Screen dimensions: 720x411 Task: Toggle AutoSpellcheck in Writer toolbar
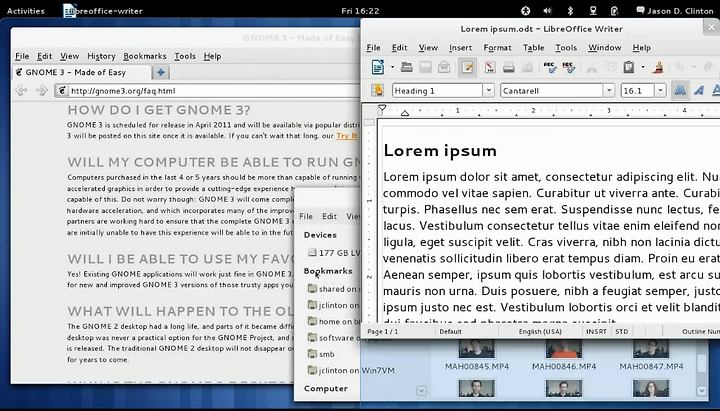coord(568,68)
